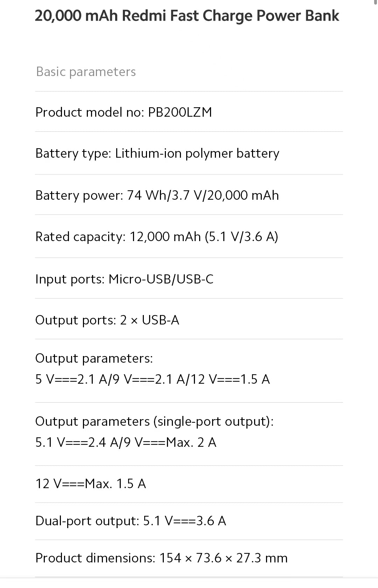Select the 5.1 V 2.4 A values line
378x588 pixels.
126,443
